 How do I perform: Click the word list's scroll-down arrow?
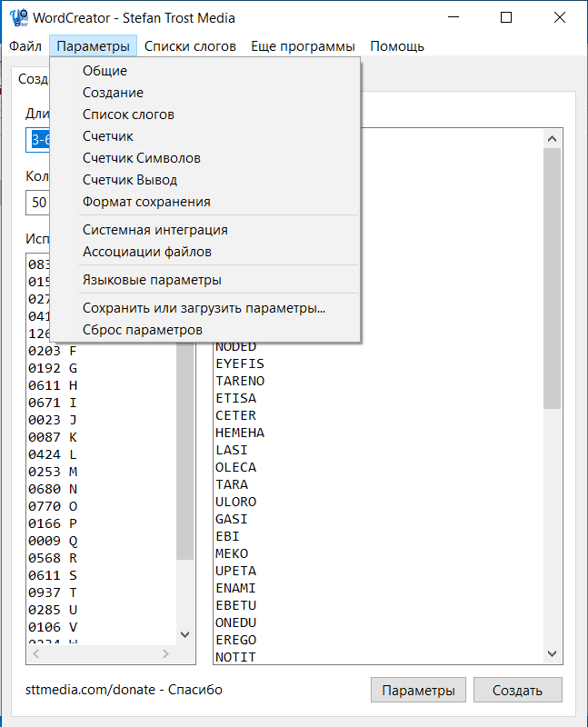[552, 653]
